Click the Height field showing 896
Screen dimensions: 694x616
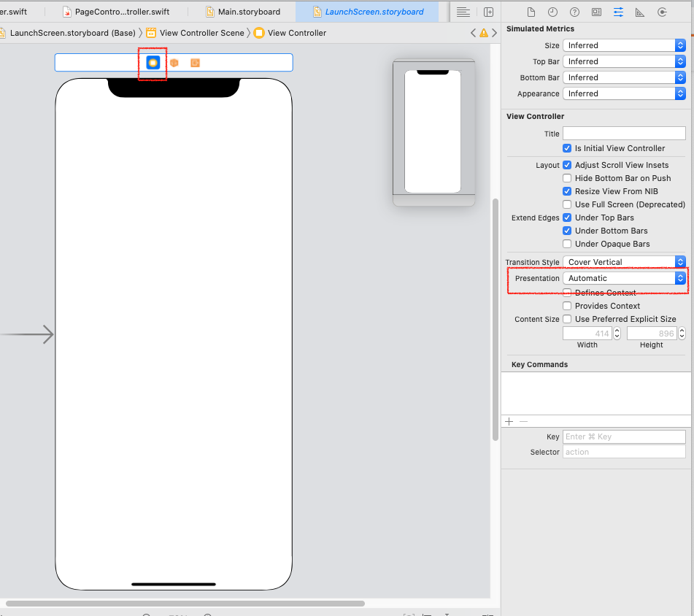(x=652, y=334)
